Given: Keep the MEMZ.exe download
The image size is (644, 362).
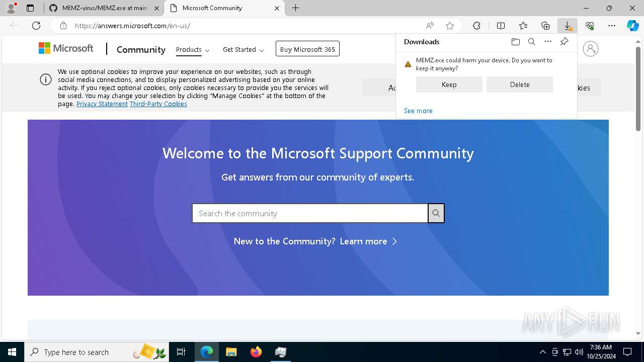Looking at the screenshot, I should [x=449, y=84].
